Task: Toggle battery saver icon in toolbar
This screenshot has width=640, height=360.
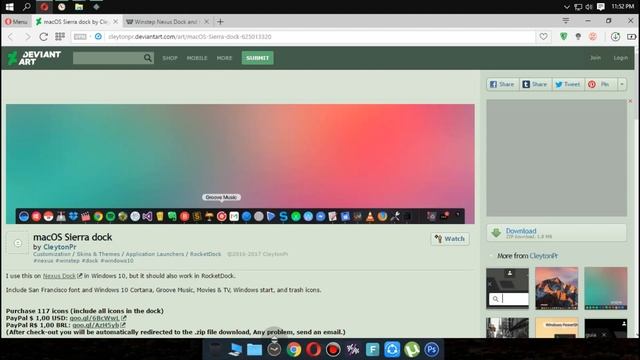Action: 631,37
